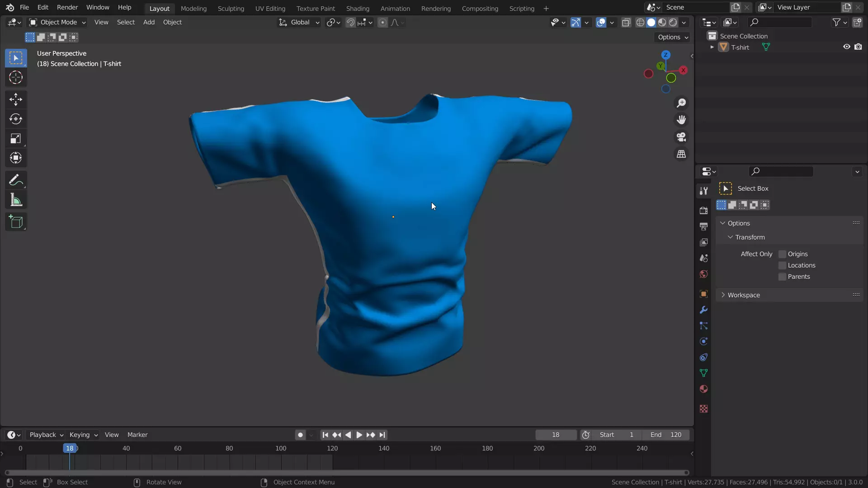868x488 pixels.
Task: Open the File menu
Action: 24,7
